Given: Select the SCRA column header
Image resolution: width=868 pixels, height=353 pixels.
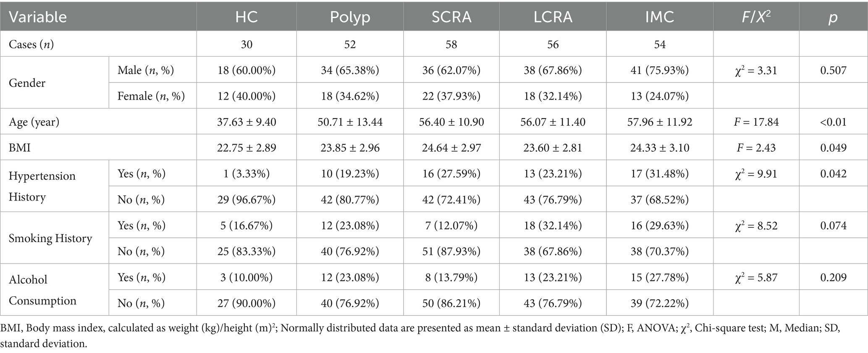Looking at the screenshot, I should [x=451, y=17].
